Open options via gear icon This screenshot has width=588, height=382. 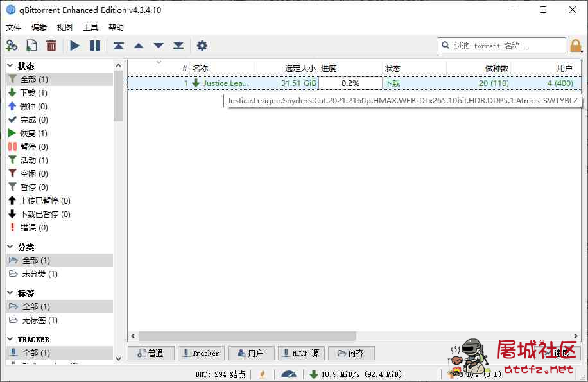click(x=202, y=46)
